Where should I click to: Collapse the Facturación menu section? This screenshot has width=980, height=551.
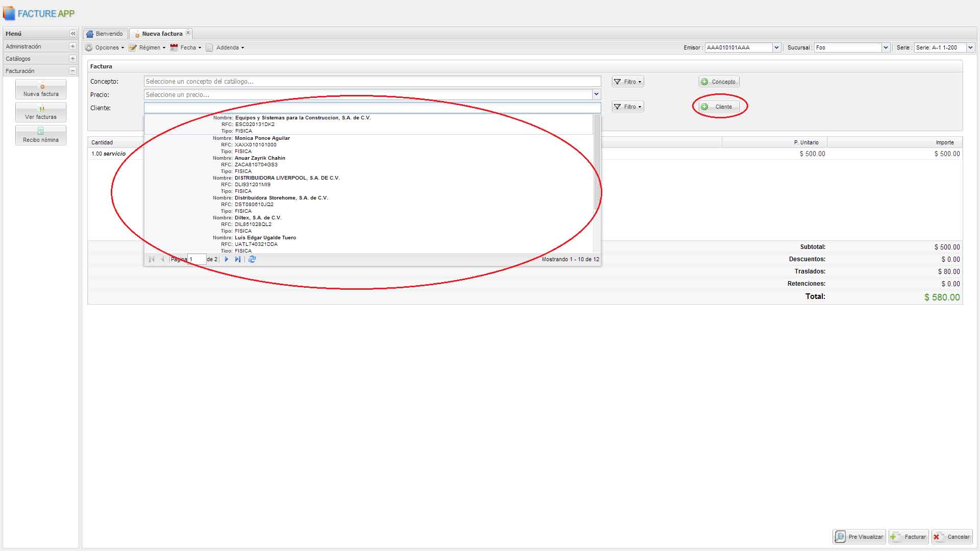point(72,71)
